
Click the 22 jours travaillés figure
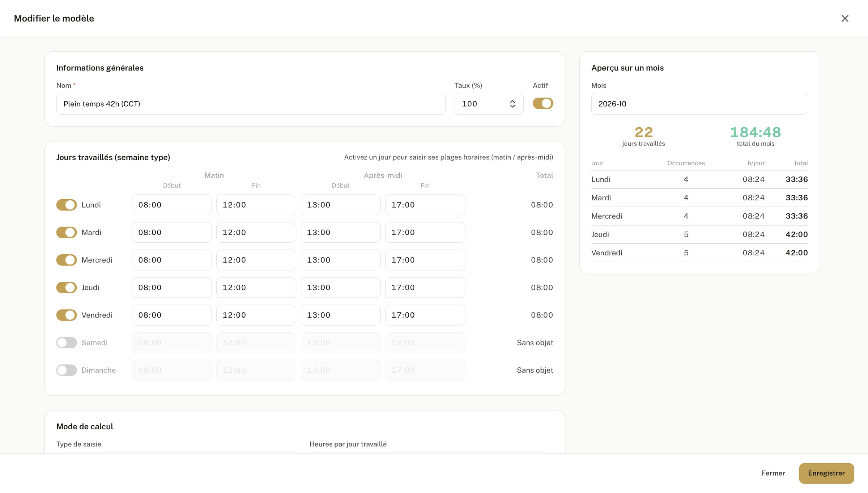(644, 132)
